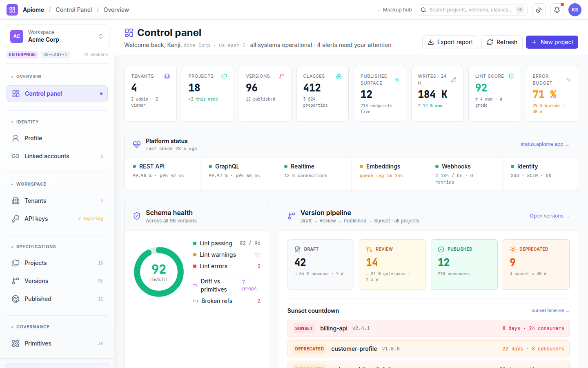588x368 pixels.
Task: Click the Error Budget activity icon
Action: coord(568,80)
